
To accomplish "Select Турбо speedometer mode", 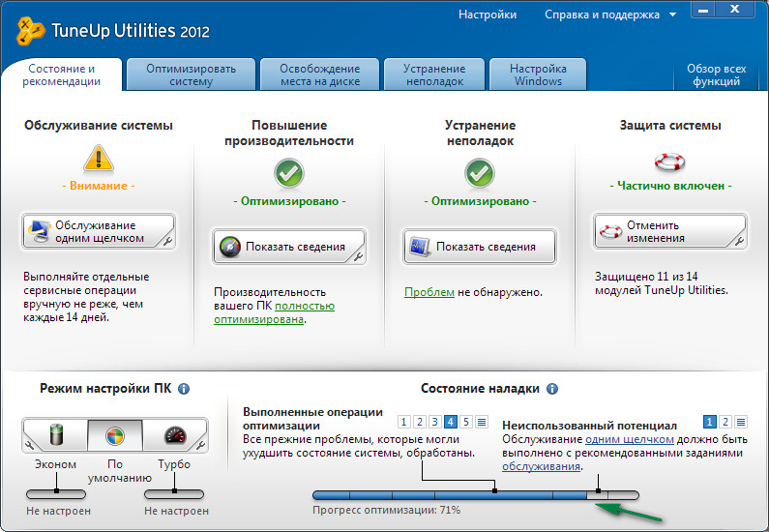I will [x=174, y=434].
